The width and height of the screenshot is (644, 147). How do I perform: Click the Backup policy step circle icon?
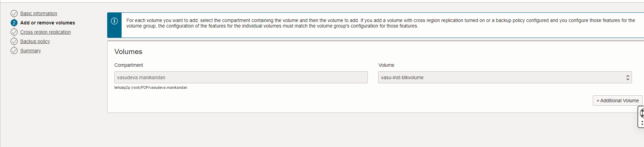click(14, 41)
